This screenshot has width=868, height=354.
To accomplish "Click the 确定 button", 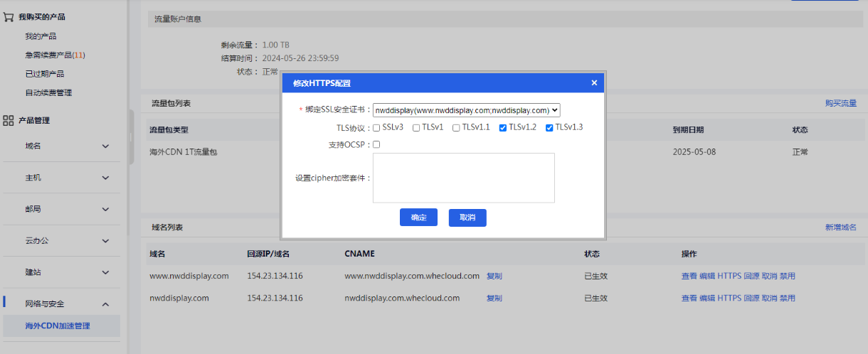I will [x=418, y=218].
